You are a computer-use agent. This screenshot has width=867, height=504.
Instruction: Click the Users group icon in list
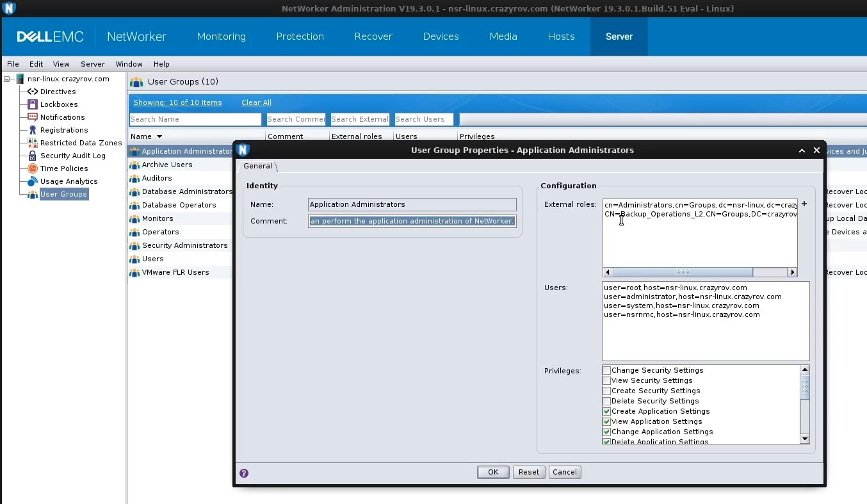134,259
